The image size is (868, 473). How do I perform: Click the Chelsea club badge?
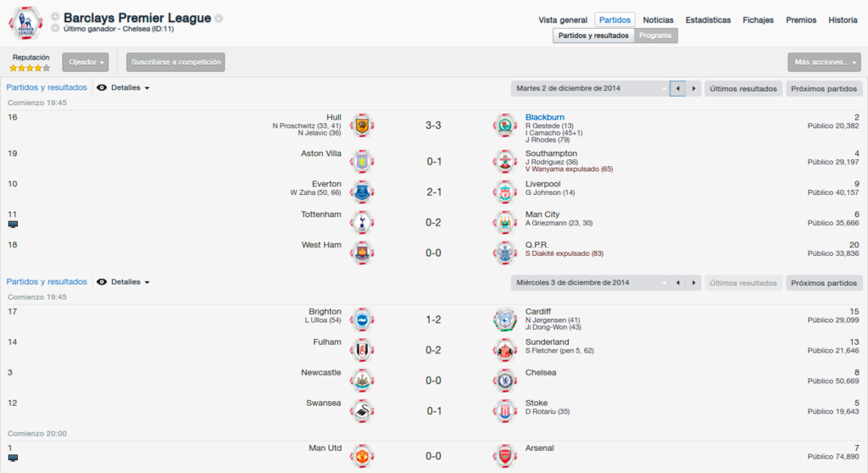coord(505,381)
